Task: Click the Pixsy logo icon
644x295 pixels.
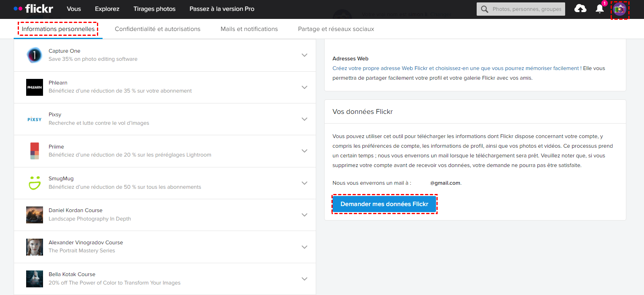Action: (x=35, y=120)
